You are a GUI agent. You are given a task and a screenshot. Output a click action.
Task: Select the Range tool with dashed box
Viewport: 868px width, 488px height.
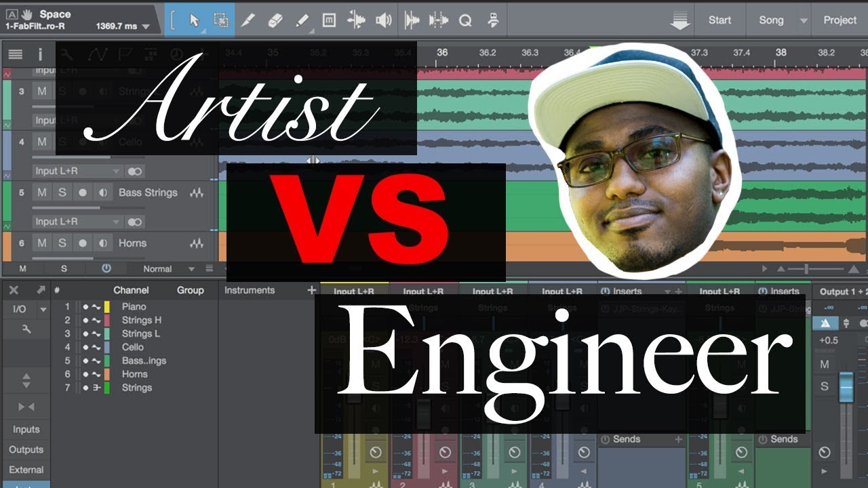[x=221, y=20]
